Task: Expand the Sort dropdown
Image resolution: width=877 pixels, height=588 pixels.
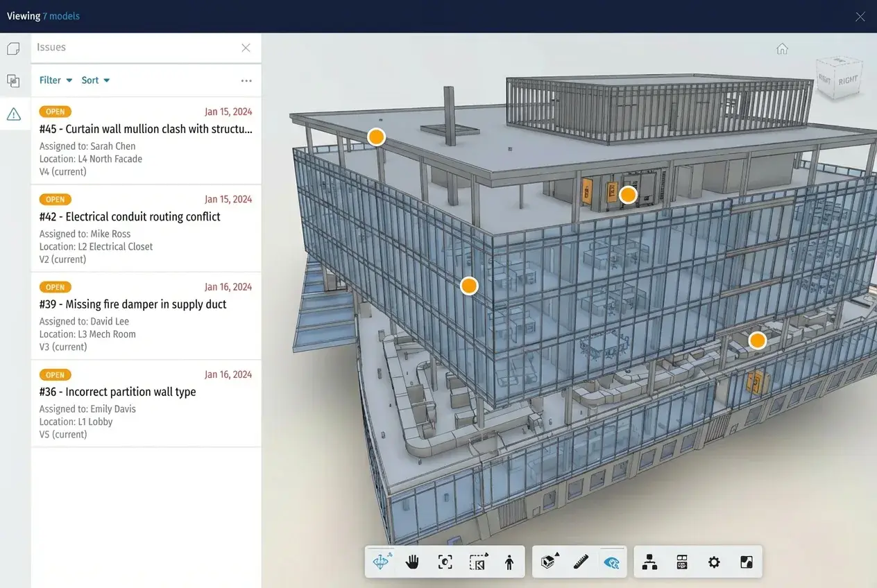Action: pyautogui.click(x=96, y=80)
